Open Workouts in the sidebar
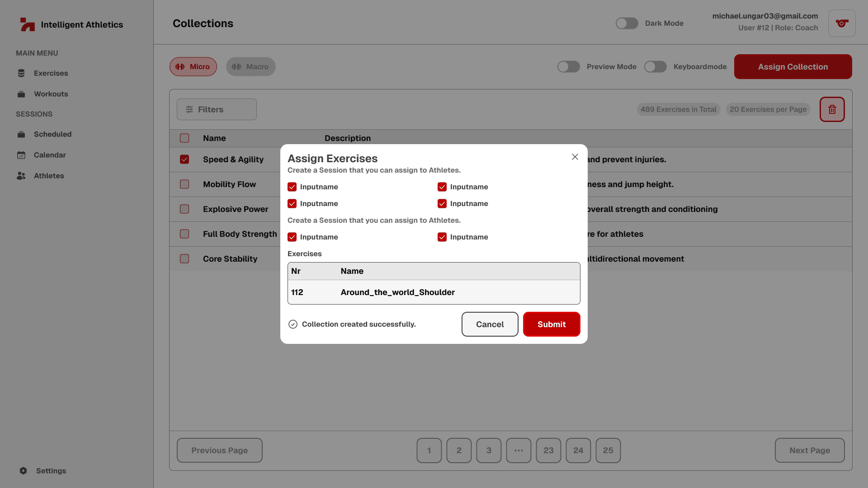This screenshot has width=868, height=488. tap(51, 94)
